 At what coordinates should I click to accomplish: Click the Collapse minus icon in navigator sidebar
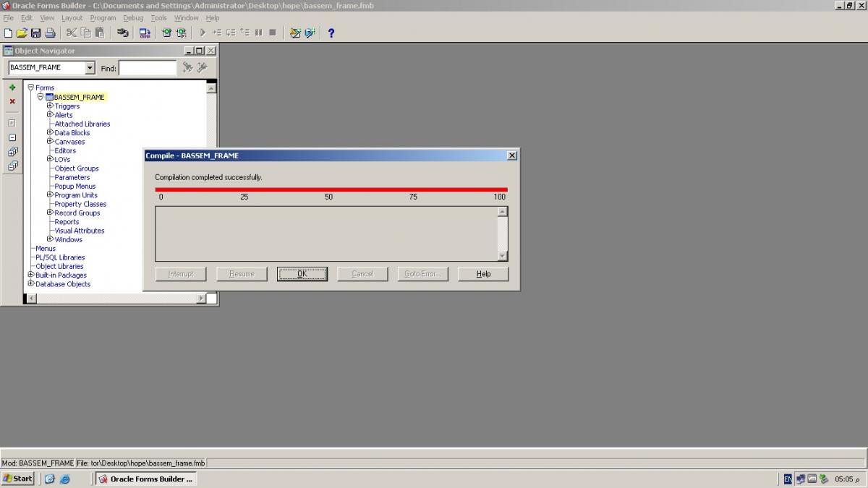(12, 137)
